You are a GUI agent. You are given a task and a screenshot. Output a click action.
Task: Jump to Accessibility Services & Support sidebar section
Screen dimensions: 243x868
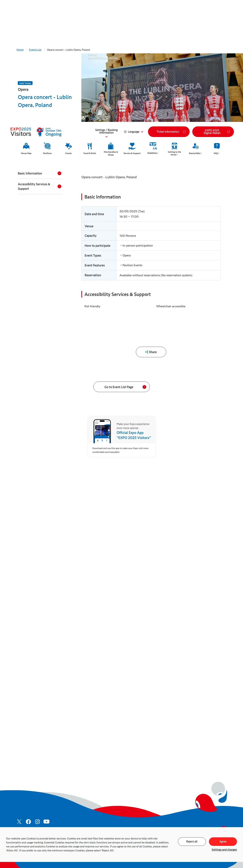40,186
